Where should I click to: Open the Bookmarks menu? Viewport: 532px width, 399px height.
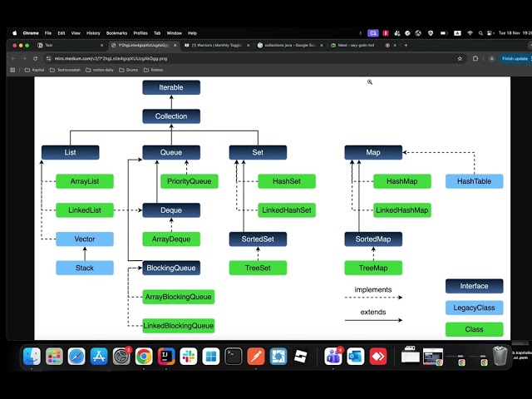pos(116,33)
